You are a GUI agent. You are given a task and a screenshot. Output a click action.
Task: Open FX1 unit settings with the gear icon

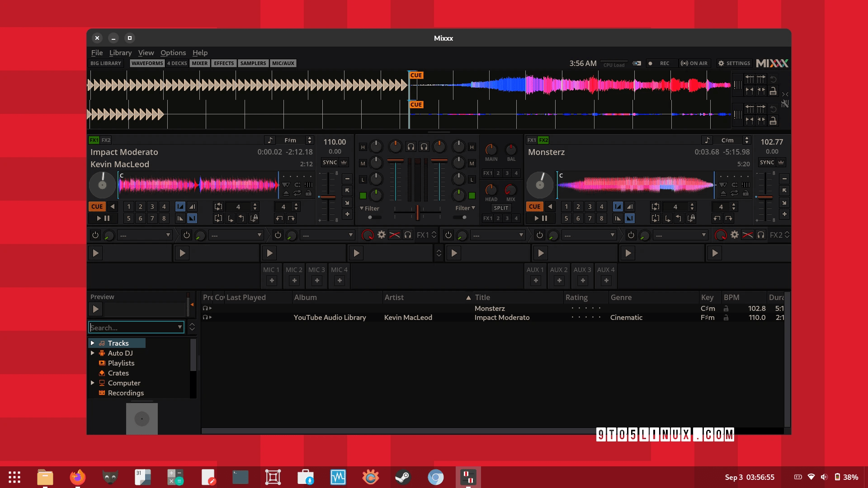(382, 235)
